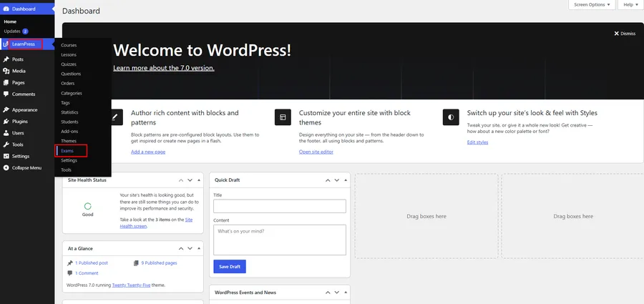This screenshot has width=644, height=304.
Task: Move At a Glance box down
Action: click(190, 248)
